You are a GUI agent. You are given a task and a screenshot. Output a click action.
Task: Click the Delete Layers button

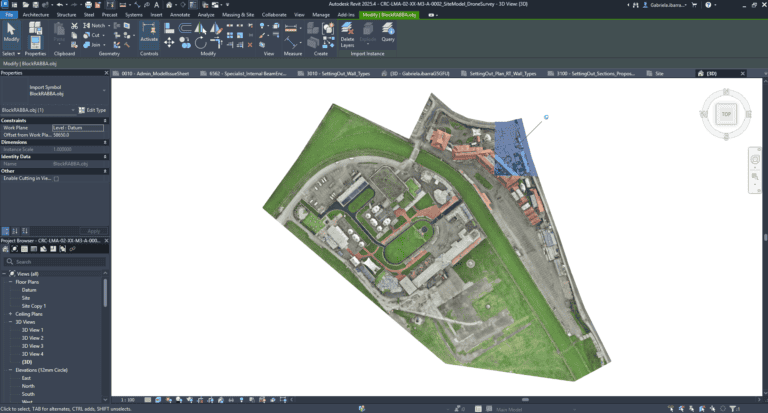pos(347,35)
